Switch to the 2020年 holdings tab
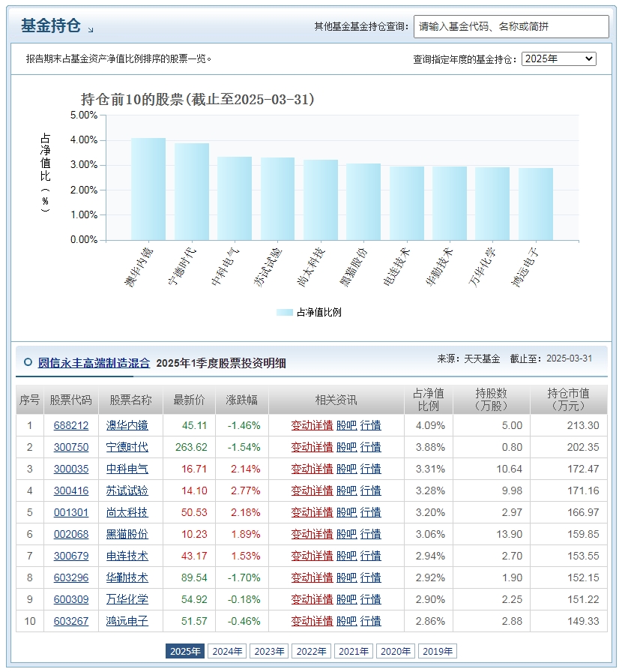Image resolution: width=622 pixels, height=672 pixels. point(396,652)
